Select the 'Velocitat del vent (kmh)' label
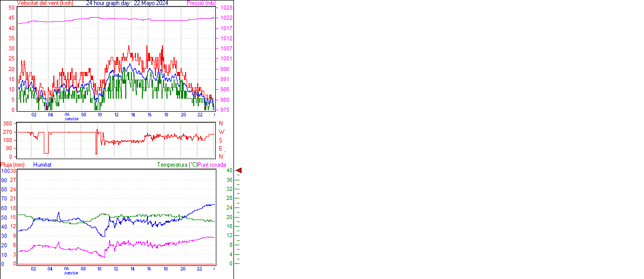 click(x=45, y=3)
